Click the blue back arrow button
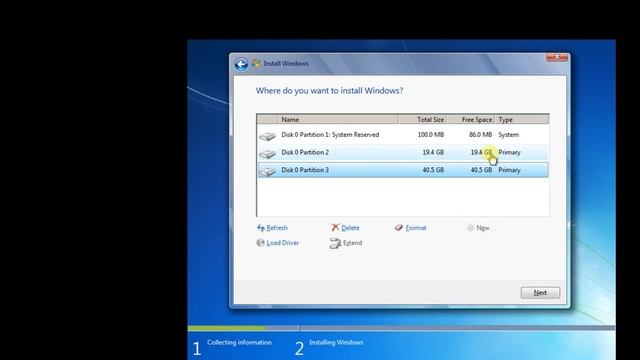 click(x=241, y=64)
